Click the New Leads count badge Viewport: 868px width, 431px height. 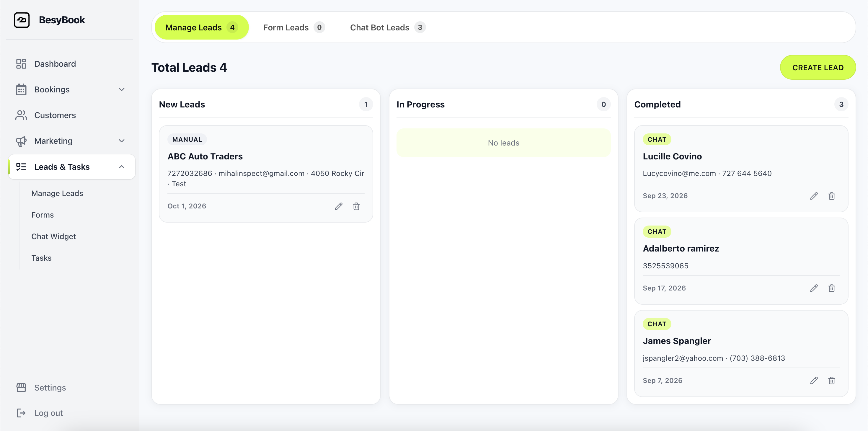coord(366,105)
